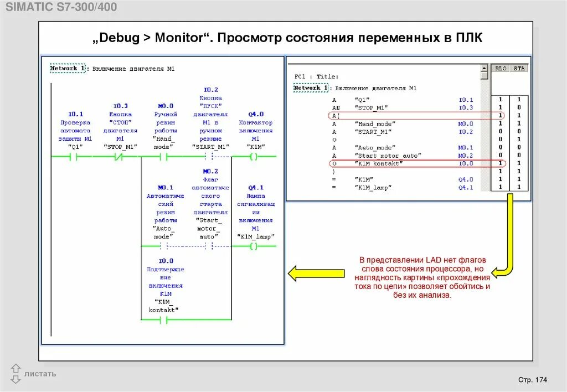Click address I0.3 above the ladder contact

(x=120, y=106)
